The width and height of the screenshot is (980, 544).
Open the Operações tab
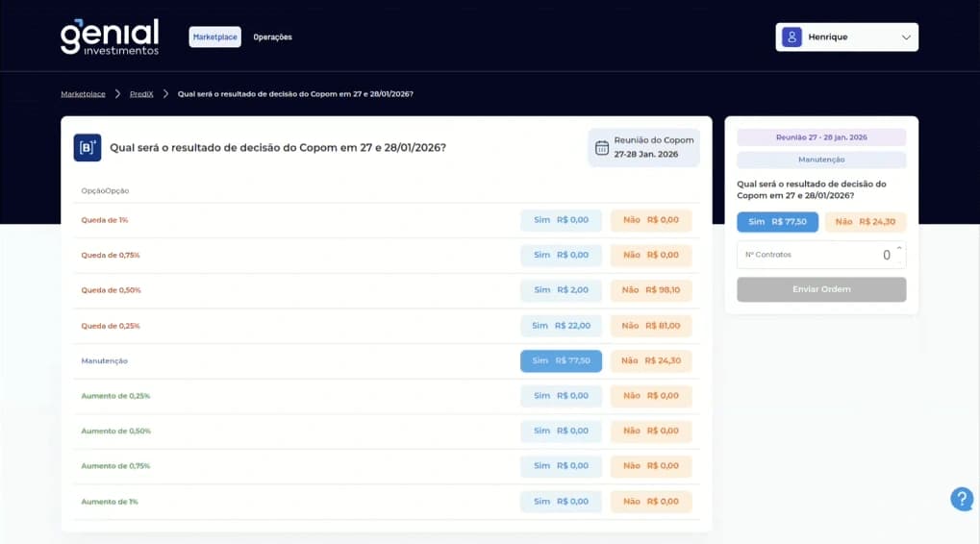tap(272, 37)
